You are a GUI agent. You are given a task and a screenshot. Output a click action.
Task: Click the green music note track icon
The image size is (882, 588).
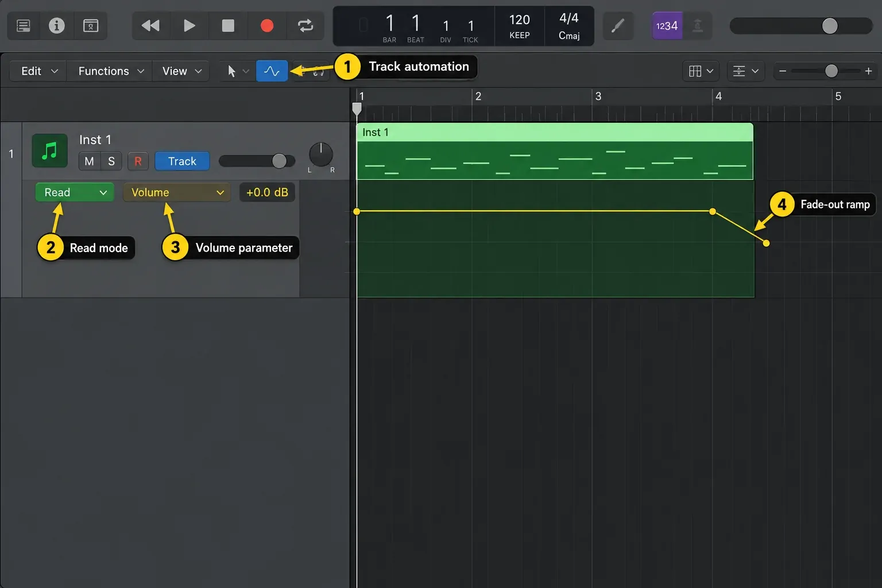click(x=50, y=150)
